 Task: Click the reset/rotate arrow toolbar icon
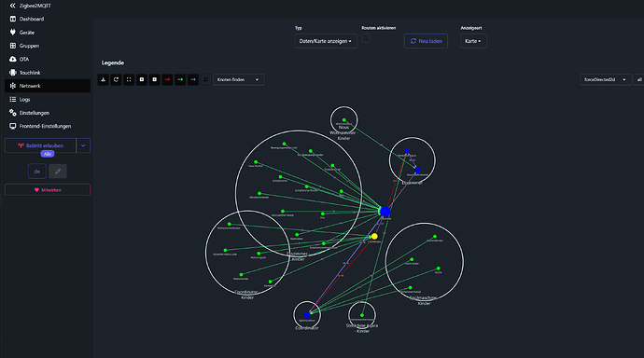pos(116,79)
